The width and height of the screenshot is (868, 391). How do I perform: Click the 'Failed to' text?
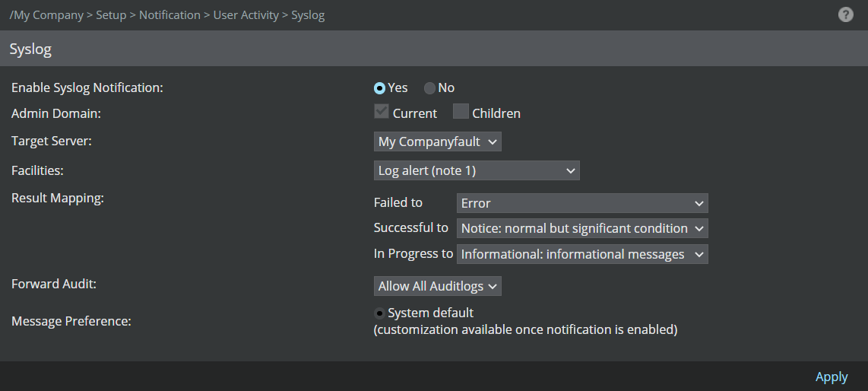398,202
